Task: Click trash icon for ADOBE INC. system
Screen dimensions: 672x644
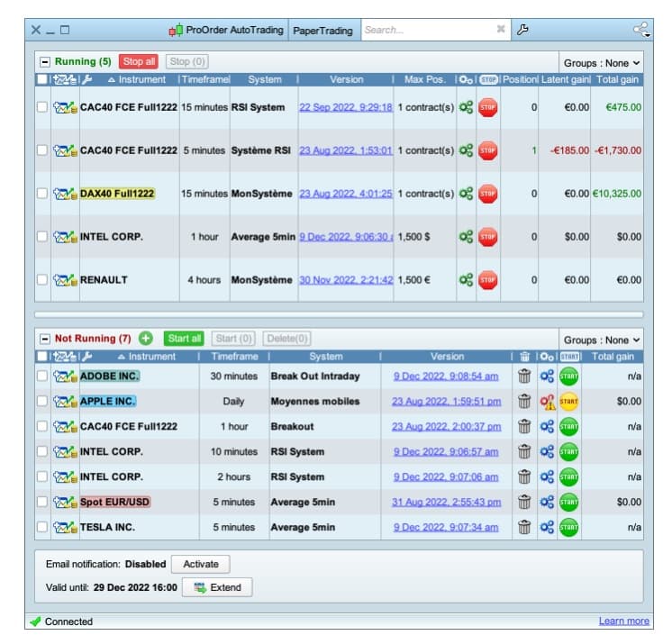Action: pos(523,376)
